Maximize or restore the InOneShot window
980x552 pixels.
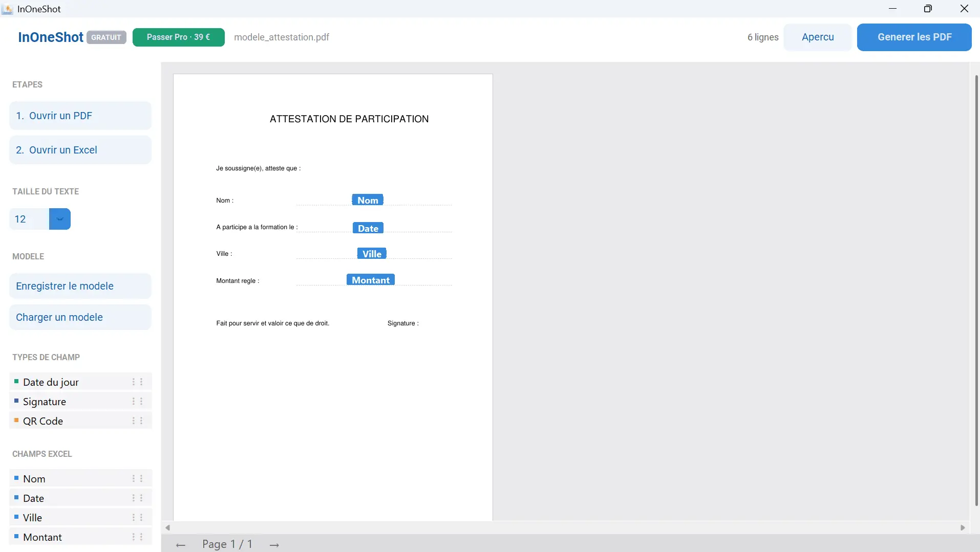[x=928, y=9]
